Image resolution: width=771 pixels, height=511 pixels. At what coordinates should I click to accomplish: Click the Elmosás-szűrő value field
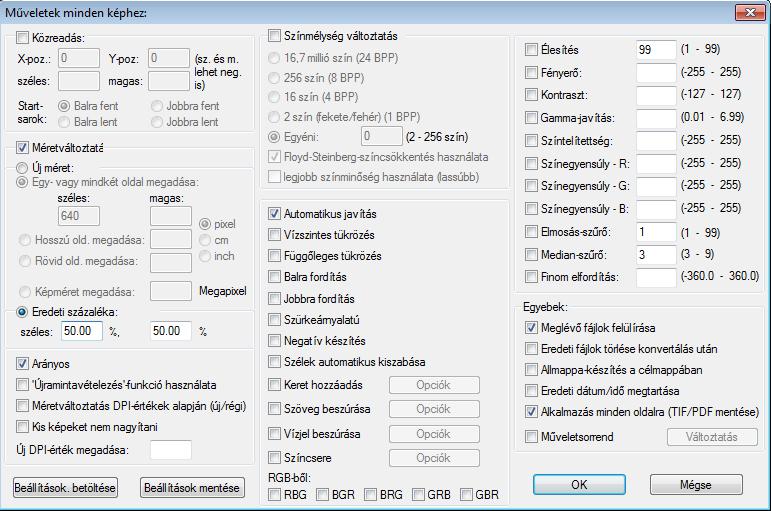pyautogui.click(x=656, y=232)
